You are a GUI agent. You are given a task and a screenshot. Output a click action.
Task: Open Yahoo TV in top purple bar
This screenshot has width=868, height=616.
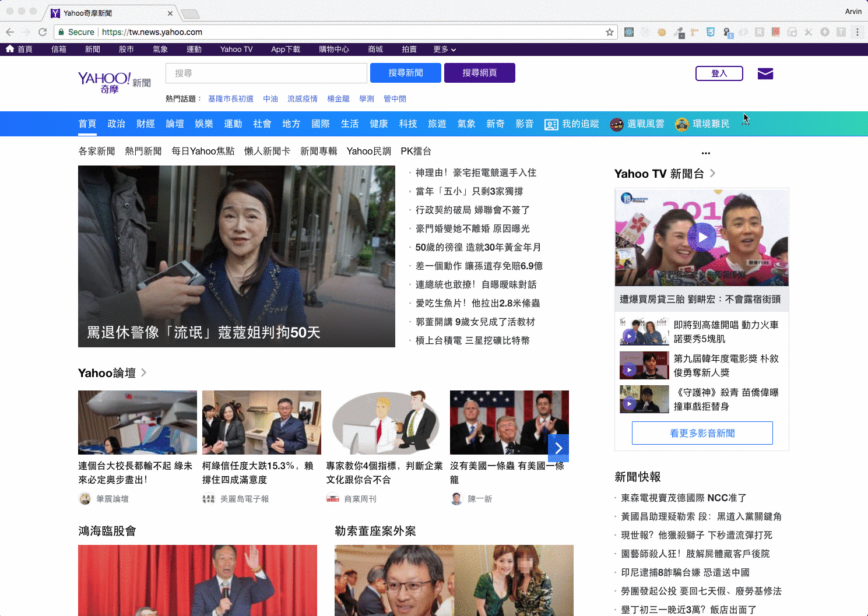point(237,50)
